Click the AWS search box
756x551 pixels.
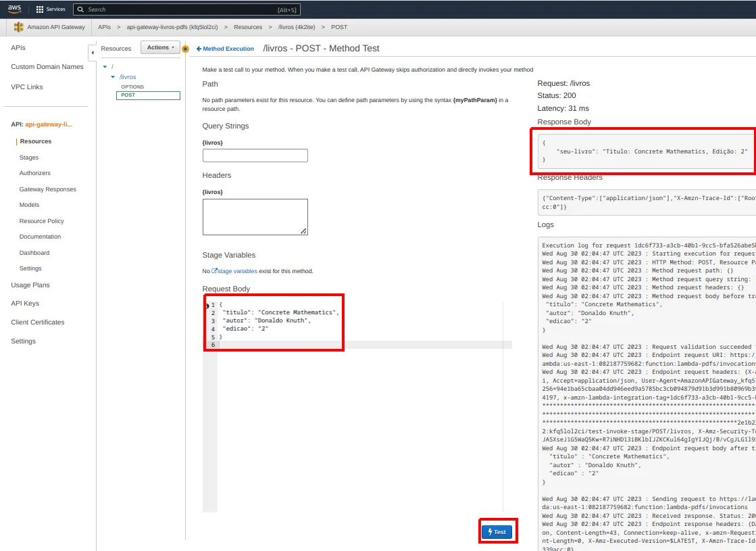tap(186, 9)
